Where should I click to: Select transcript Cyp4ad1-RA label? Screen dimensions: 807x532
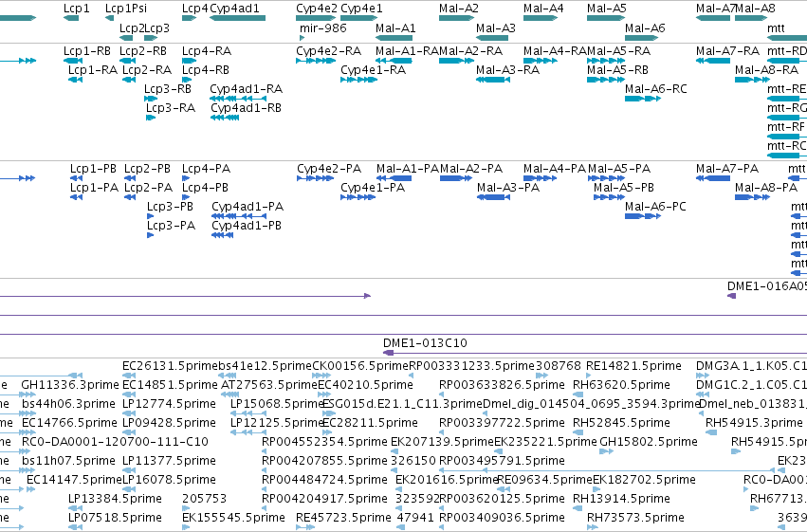click(x=246, y=88)
